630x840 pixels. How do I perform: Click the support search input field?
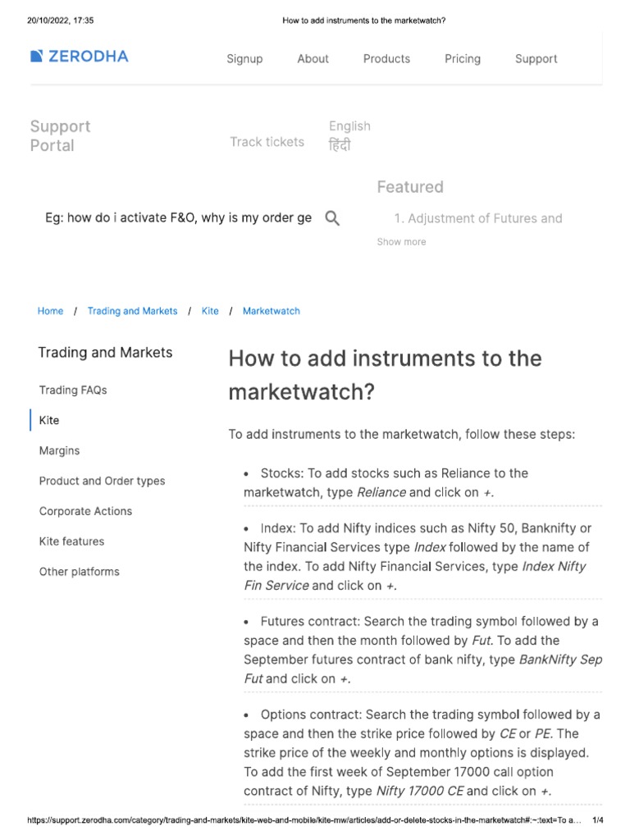pyautogui.click(x=178, y=218)
